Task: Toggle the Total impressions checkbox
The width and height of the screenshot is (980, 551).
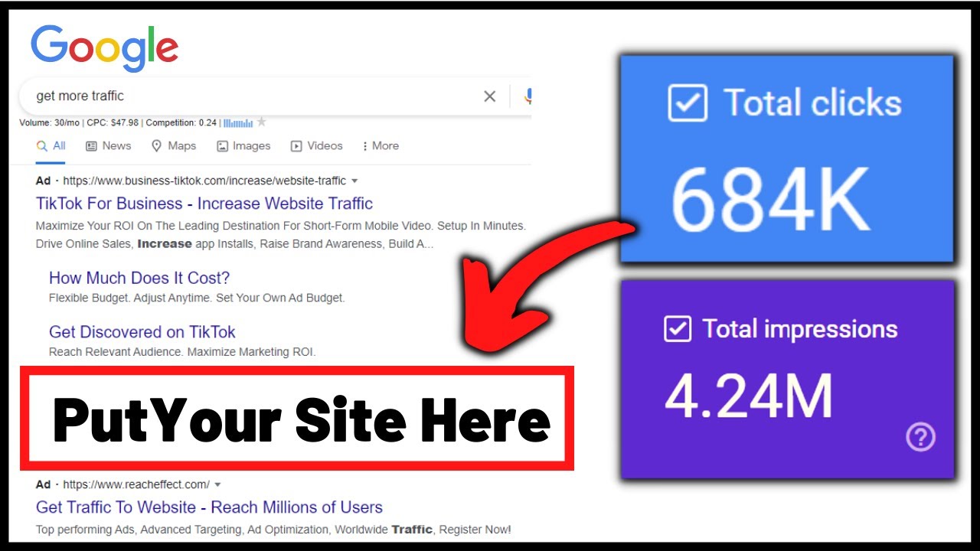Action: point(677,329)
